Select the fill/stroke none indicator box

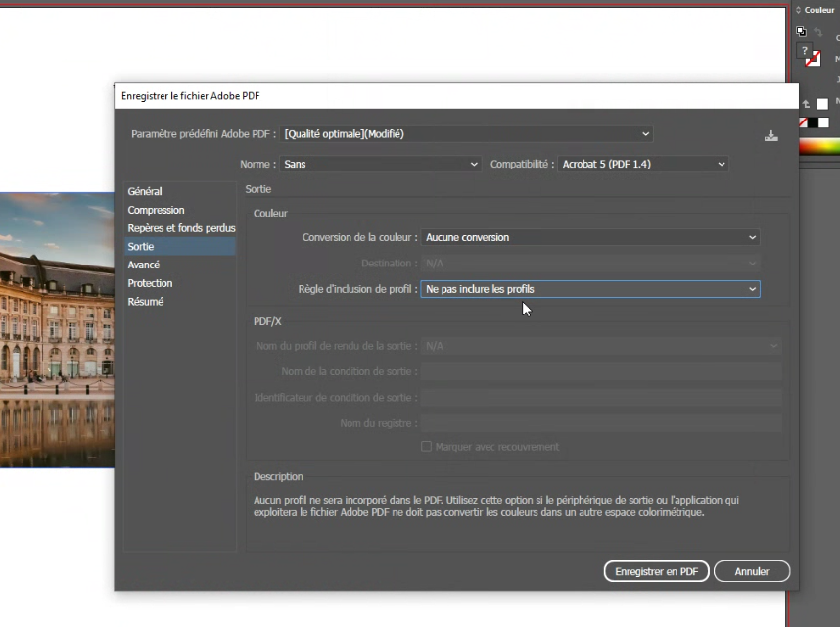pyautogui.click(x=813, y=59)
